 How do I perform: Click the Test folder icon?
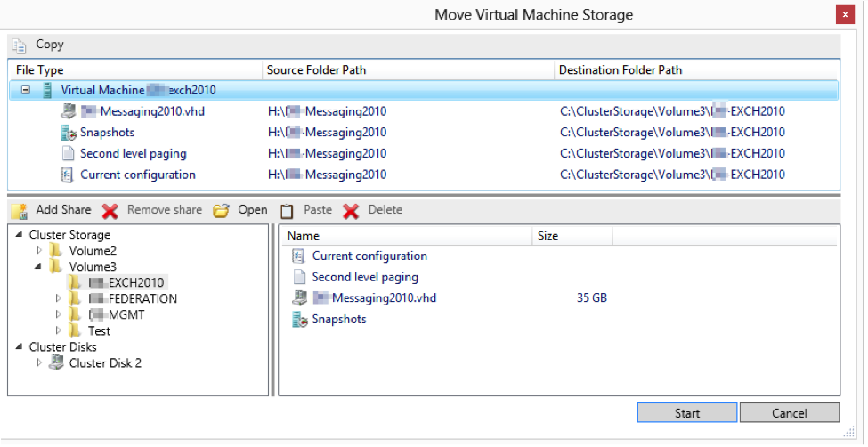pos(76,330)
